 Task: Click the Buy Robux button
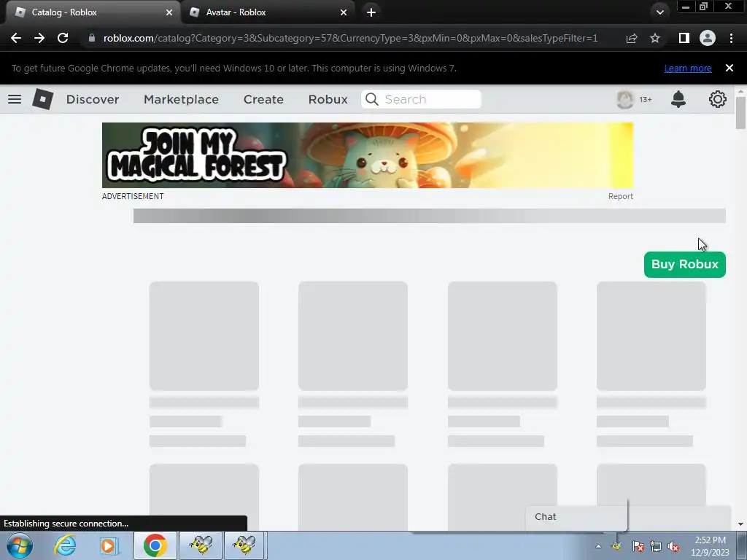click(684, 264)
